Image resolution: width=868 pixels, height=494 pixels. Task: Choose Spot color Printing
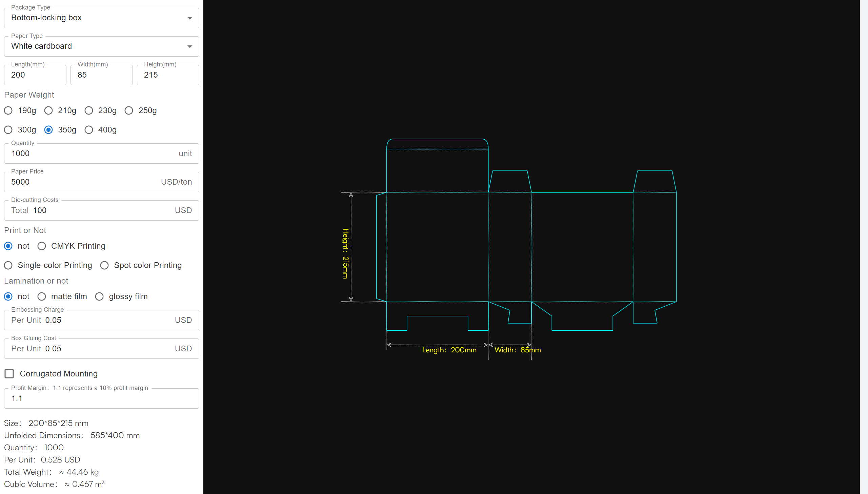pyautogui.click(x=104, y=265)
